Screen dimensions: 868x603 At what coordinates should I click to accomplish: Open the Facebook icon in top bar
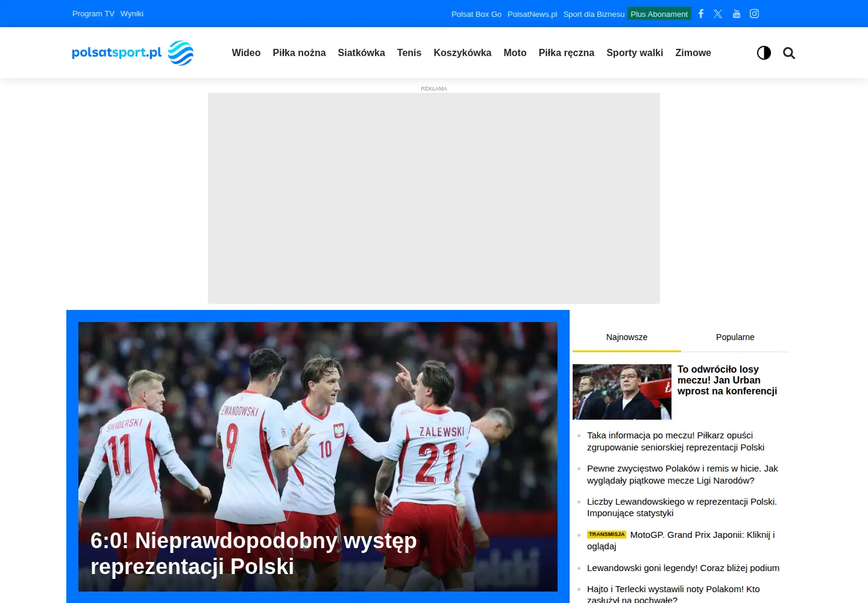tap(701, 14)
